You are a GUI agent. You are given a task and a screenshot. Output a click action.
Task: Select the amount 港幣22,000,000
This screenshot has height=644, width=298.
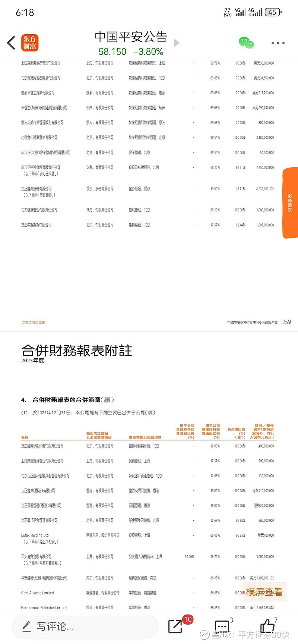[264, 506]
